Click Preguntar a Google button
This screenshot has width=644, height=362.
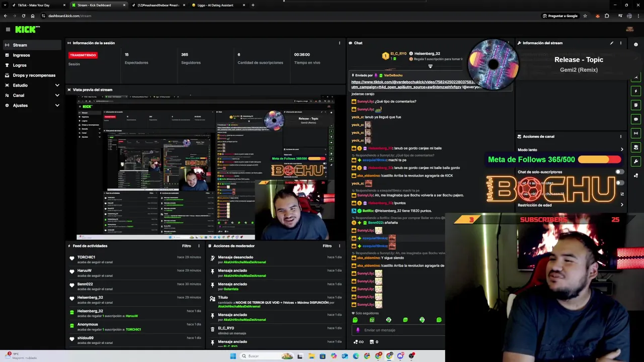click(x=559, y=16)
